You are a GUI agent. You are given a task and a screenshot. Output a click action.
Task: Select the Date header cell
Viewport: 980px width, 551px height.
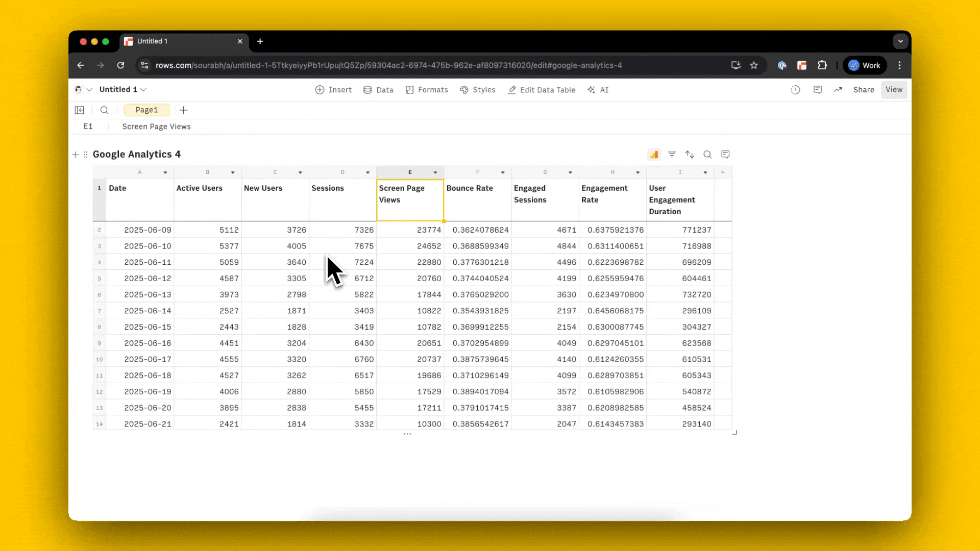[140, 199]
